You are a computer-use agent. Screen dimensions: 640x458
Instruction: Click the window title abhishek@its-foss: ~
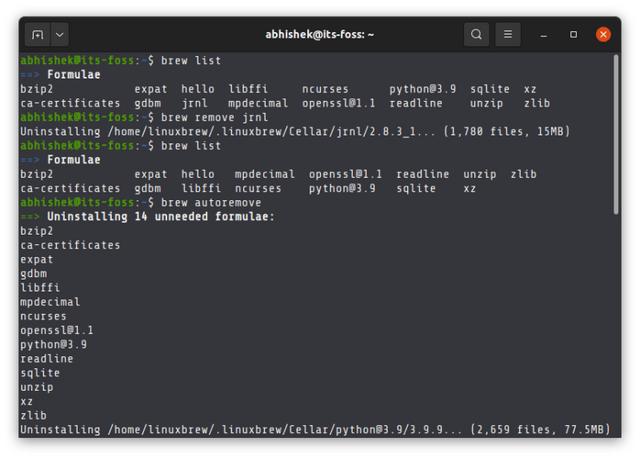point(319,34)
